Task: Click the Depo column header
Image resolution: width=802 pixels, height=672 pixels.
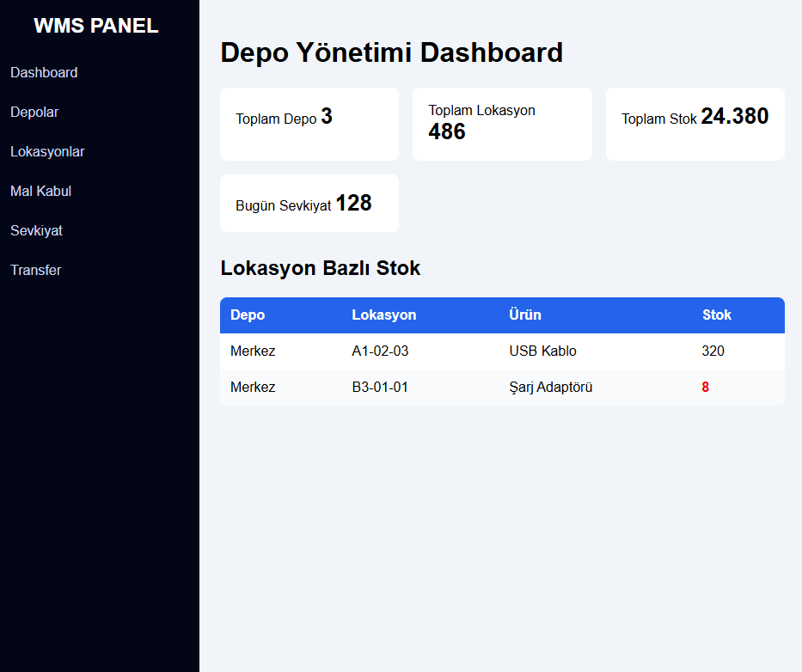Action: [248, 315]
